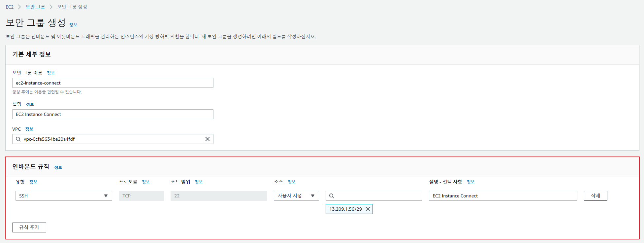This screenshot has width=644, height=243.
Task: Click the search icon in the VPC field
Action: click(18, 139)
